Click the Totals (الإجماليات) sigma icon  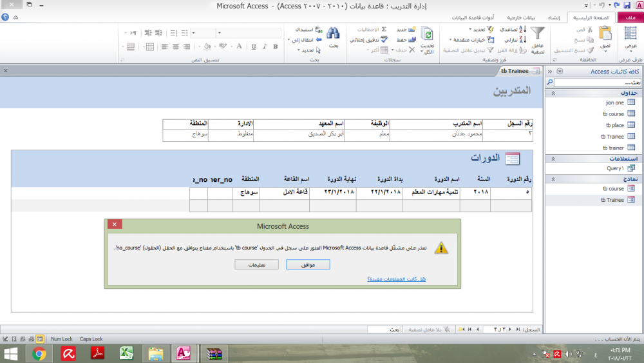tap(384, 29)
